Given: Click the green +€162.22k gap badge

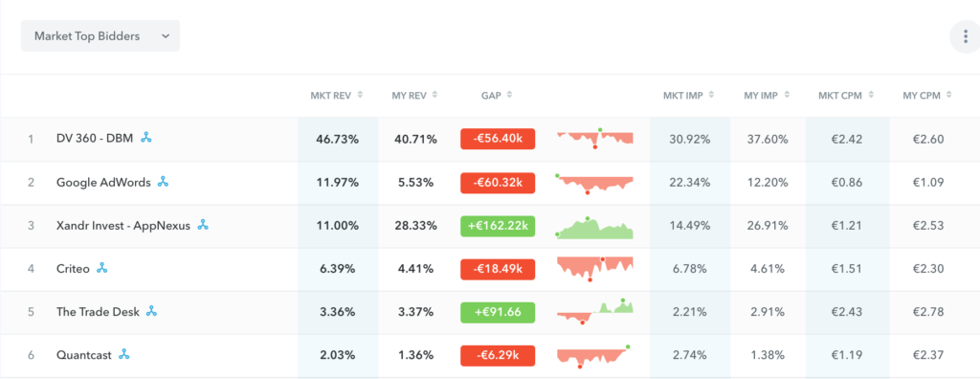Looking at the screenshot, I should click(498, 225).
